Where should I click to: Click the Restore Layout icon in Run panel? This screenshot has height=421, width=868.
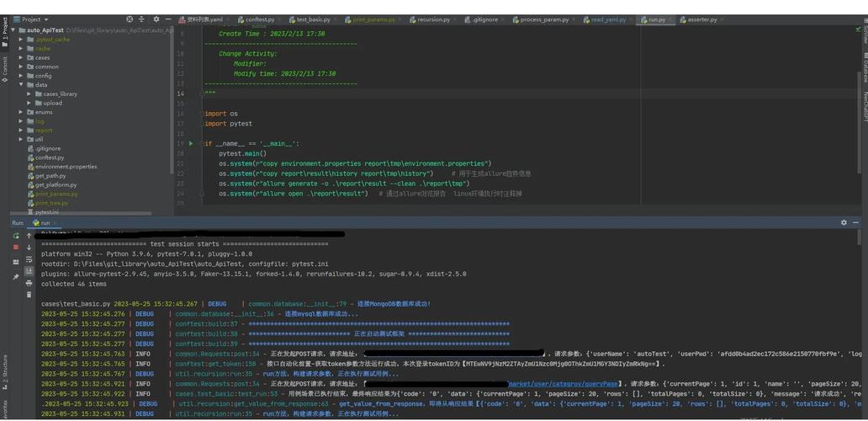coord(16,262)
